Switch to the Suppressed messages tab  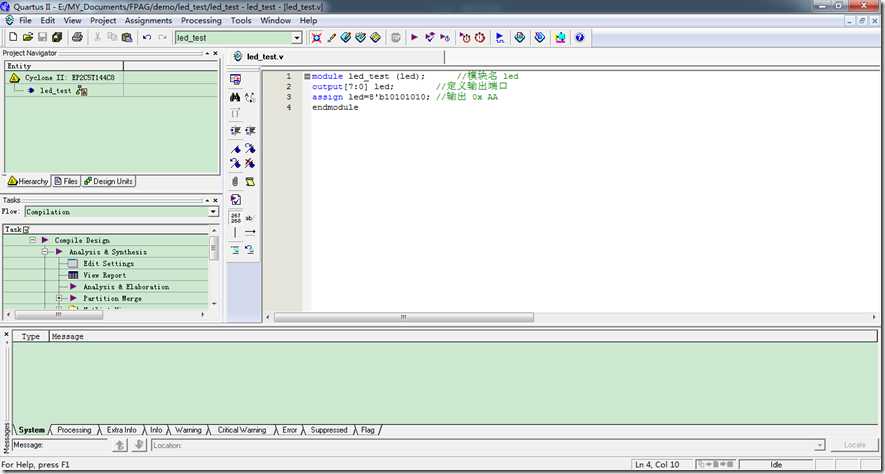pos(329,430)
